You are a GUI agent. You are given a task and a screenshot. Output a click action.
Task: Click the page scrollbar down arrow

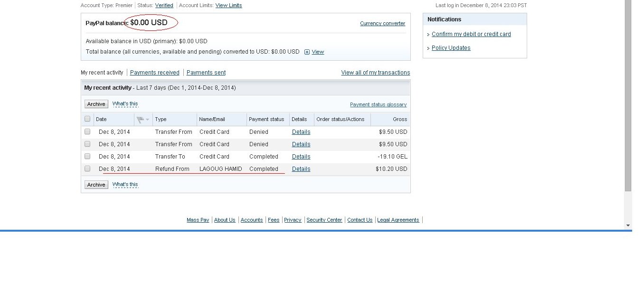(x=628, y=225)
